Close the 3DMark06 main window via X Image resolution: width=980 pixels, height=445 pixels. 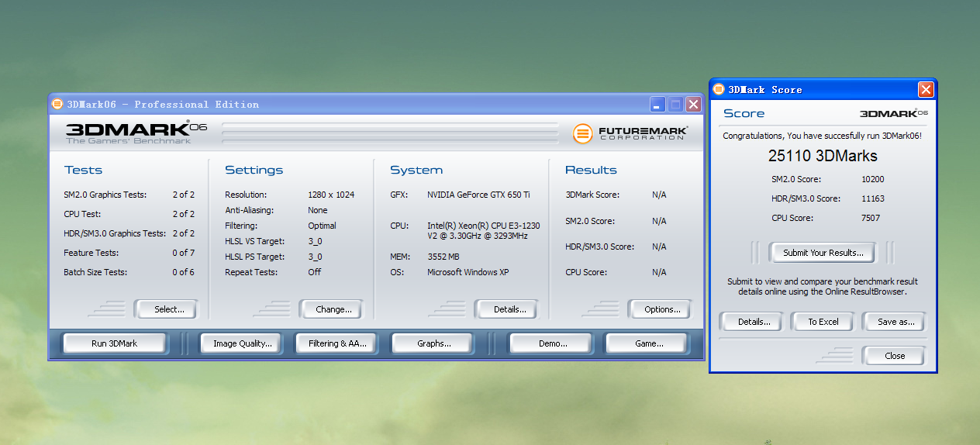(x=693, y=105)
